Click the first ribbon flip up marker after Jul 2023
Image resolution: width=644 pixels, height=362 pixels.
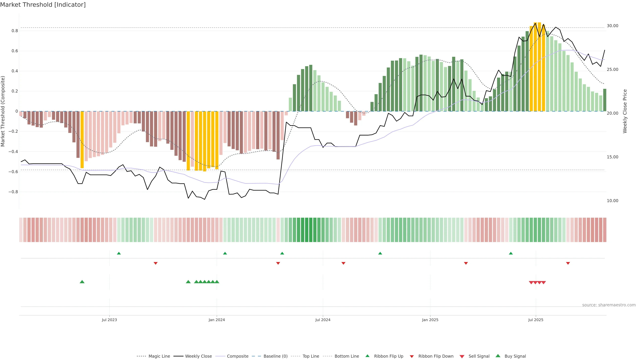point(119,253)
